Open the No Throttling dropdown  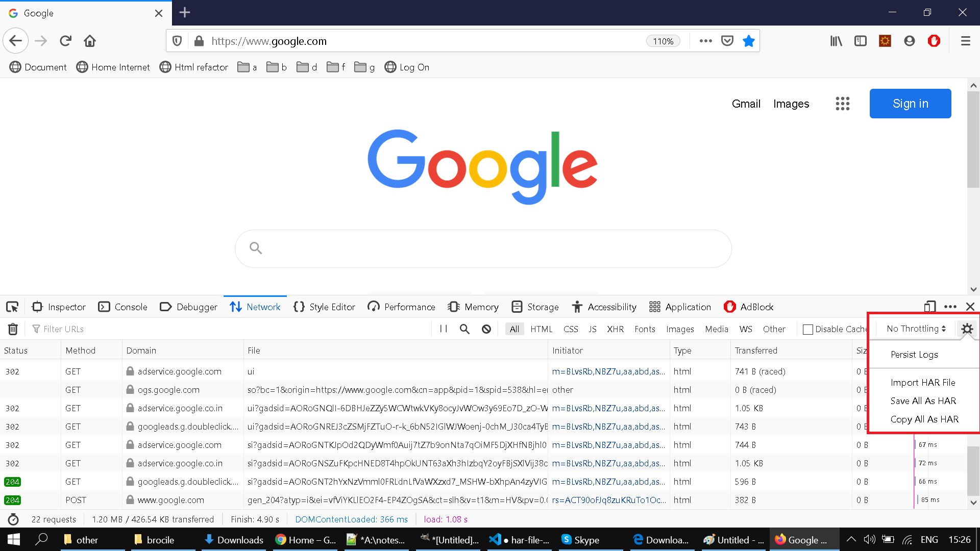click(x=916, y=329)
